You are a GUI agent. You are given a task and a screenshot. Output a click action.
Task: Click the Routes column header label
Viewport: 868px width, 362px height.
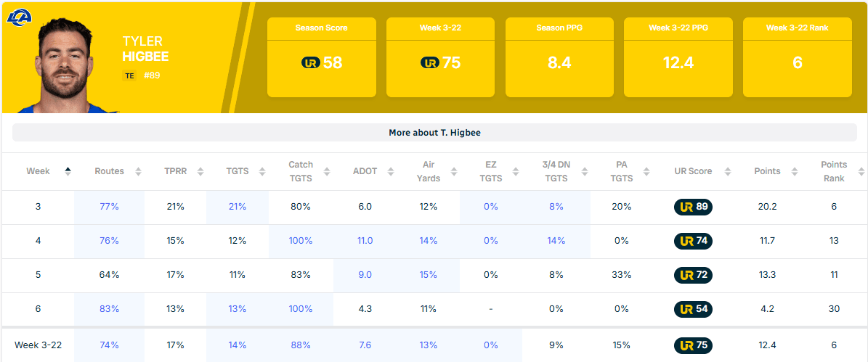pos(109,171)
